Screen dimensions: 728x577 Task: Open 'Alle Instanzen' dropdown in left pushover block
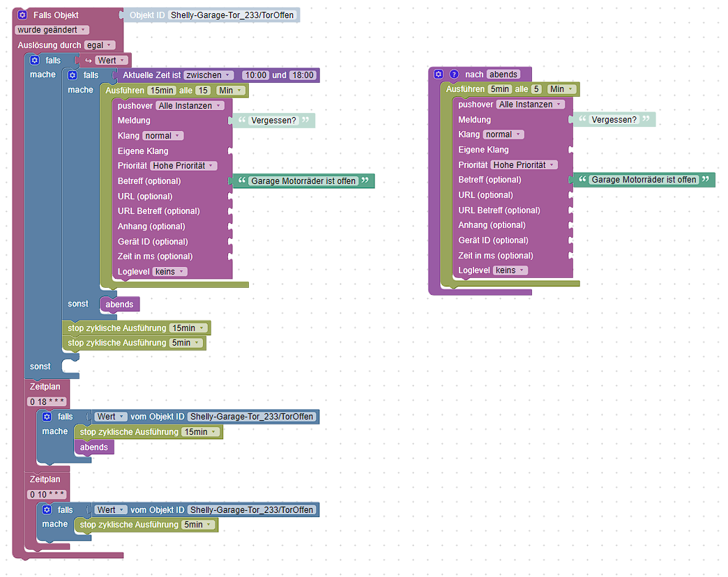tap(190, 106)
